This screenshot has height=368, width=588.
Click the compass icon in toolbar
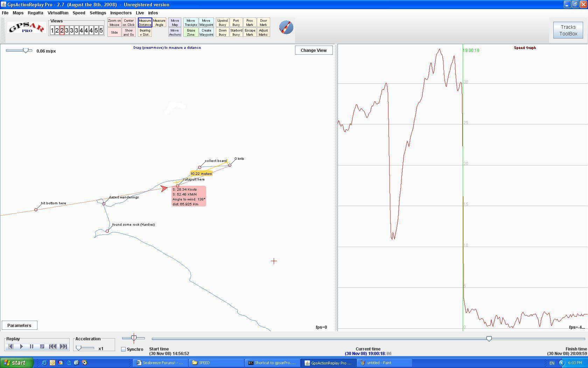pos(286,27)
